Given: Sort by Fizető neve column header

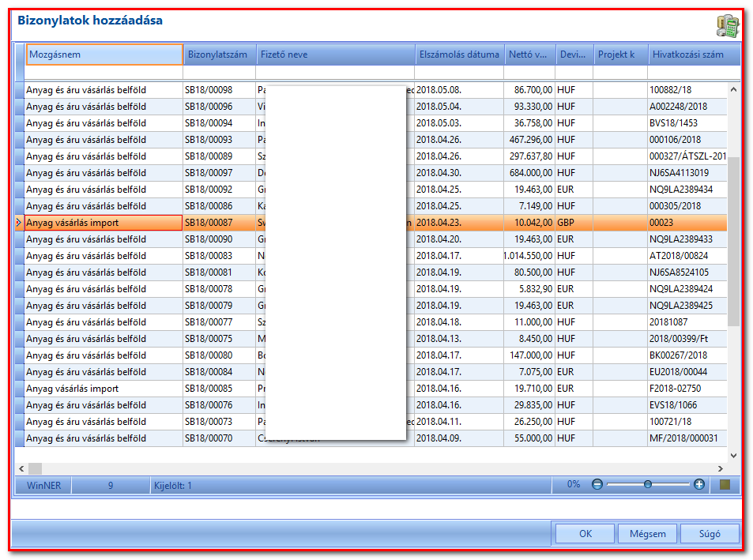Looking at the screenshot, I should click(x=335, y=54).
